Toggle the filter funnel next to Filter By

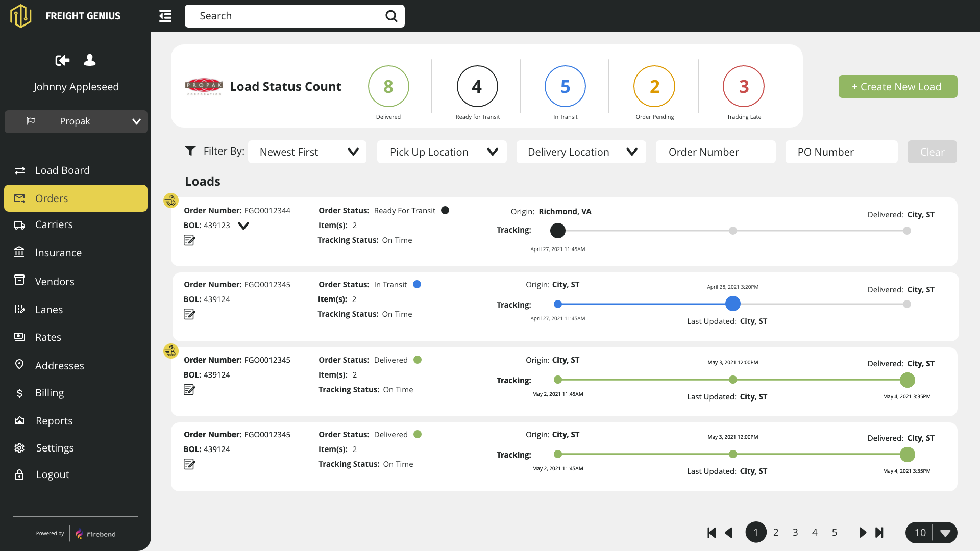click(190, 151)
